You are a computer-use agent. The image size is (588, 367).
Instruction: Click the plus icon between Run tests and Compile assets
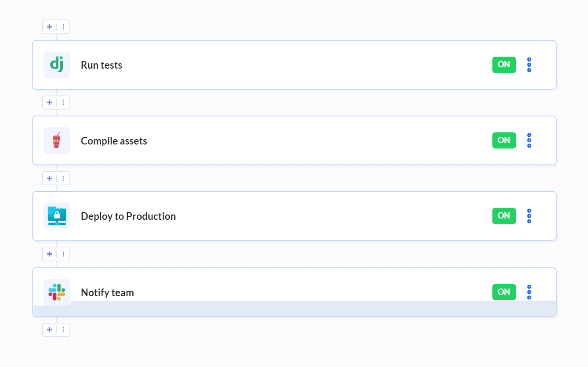(x=49, y=102)
